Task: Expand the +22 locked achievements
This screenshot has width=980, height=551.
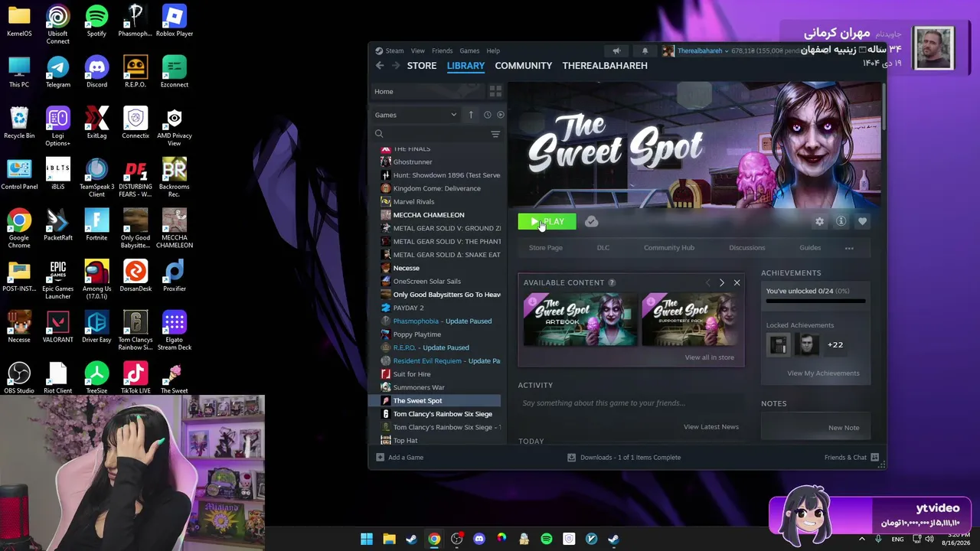Action: point(835,345)
